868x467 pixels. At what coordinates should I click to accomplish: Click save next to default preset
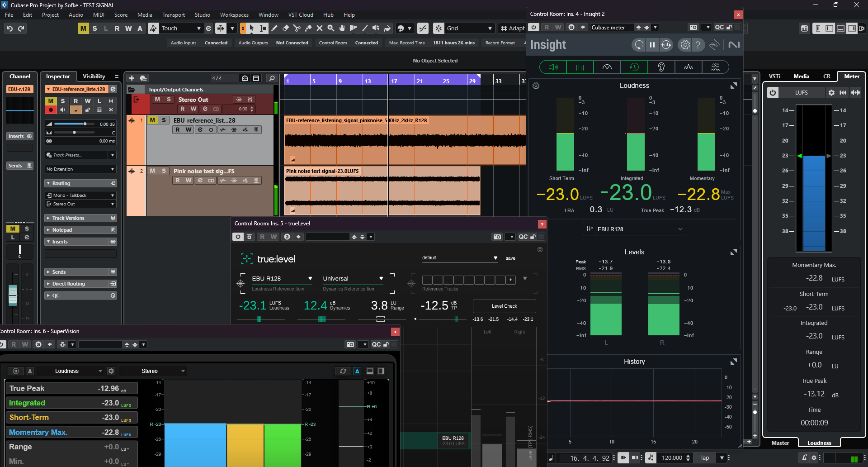tap(510, 258)
